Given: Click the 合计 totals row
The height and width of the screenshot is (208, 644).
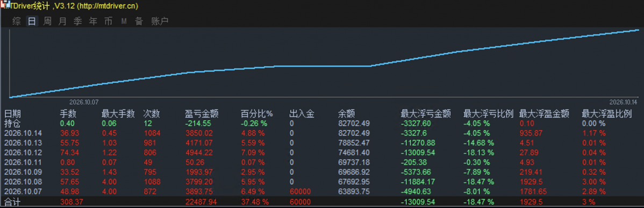Looking at the screenshot, I should click(322, 202).
